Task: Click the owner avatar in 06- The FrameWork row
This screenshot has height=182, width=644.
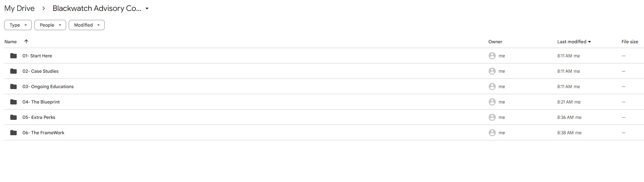Action: pyautogui.click(x=492, y=133)
